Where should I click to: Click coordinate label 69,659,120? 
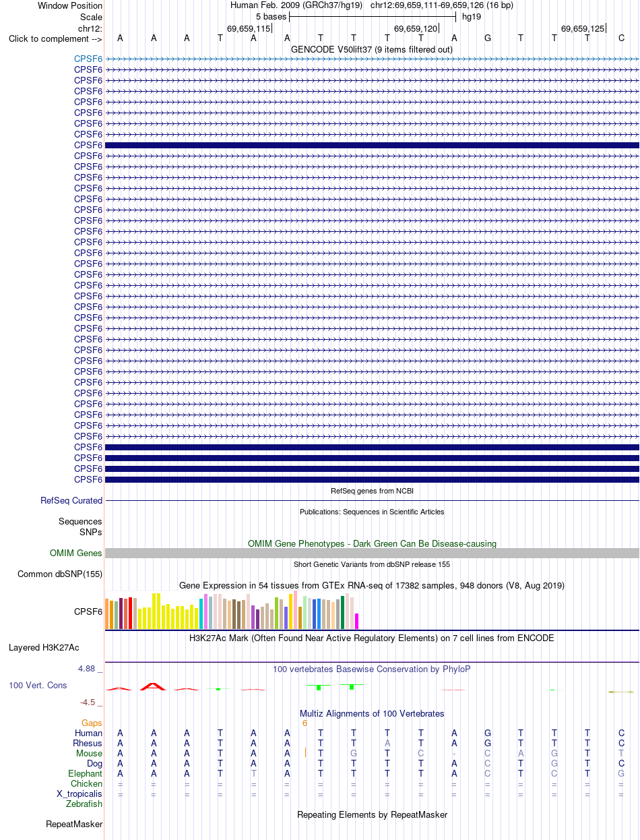(x=416, y=28)
